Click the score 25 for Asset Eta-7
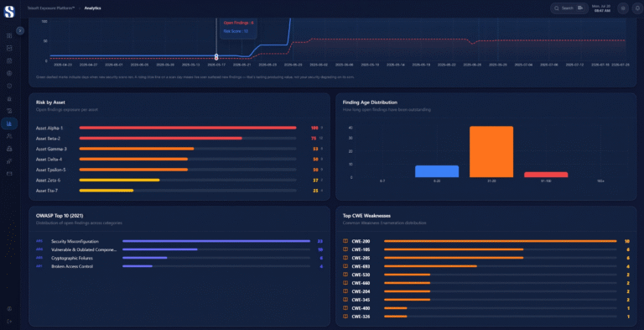This screenshot has width=644, height=330. click(315, 191)
